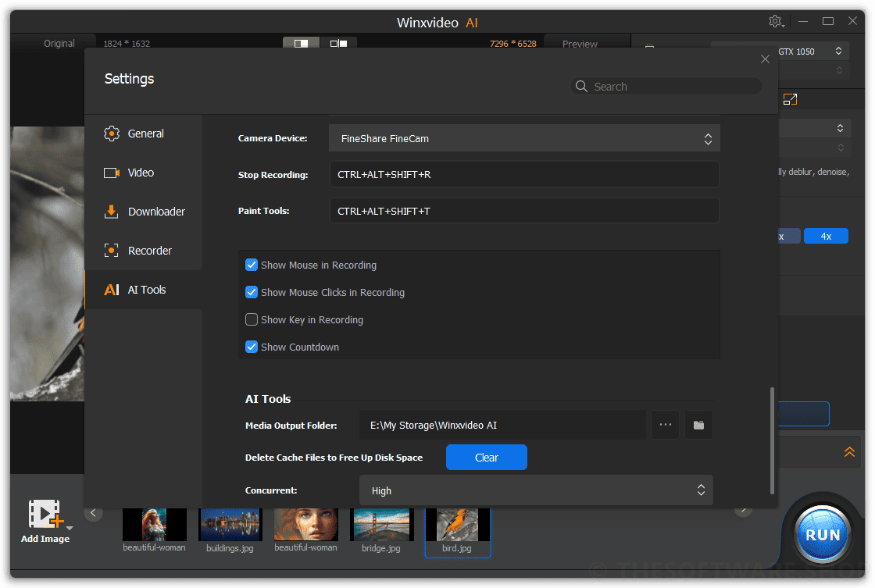This screenshot has height=588, width=875.
Task: Select the second beautiful-woman portrait thumbnail
Action: 305,525
